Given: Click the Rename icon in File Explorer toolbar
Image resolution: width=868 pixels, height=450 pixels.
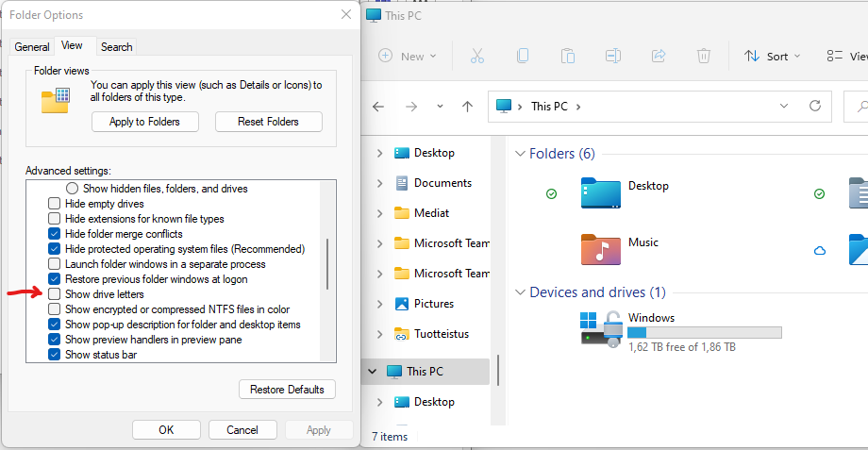Looking at the screenshot, I should point(613,56).
